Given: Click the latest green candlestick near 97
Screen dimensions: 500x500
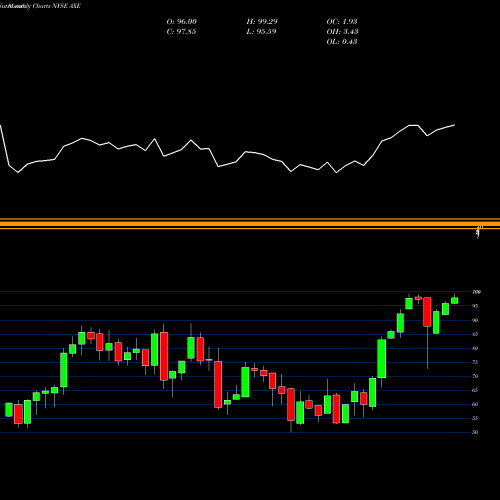Looking at the screenshot, I should [x=455, y=301].
